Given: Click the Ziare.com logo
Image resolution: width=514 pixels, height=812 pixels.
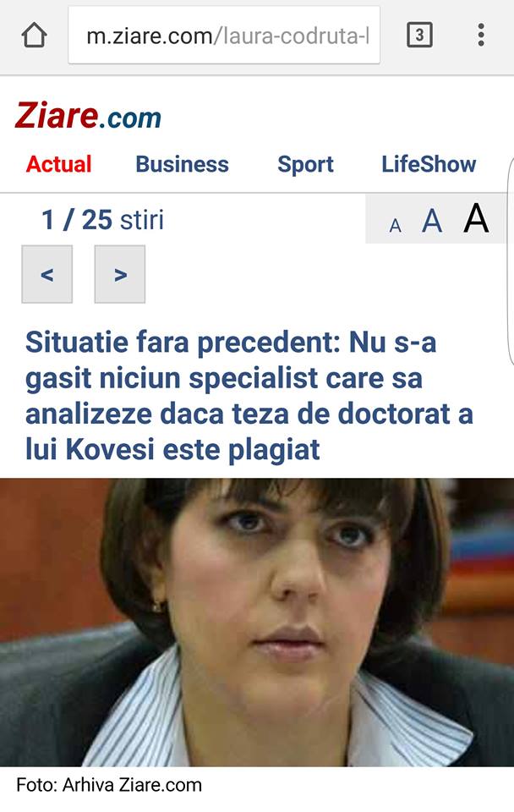Looking at the screenshot, I should [88, 116].
